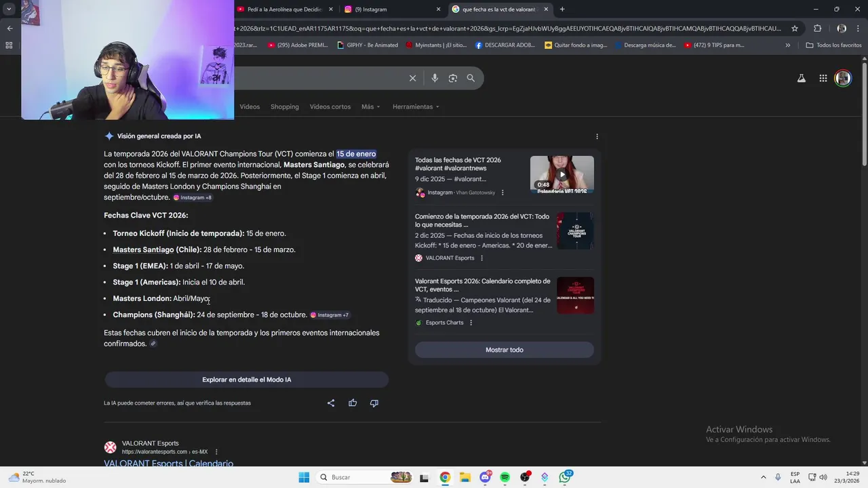Screen dimensions: 868x488
Task: Open Chrome profile icon in toolbar
Action: click(842, 28)
